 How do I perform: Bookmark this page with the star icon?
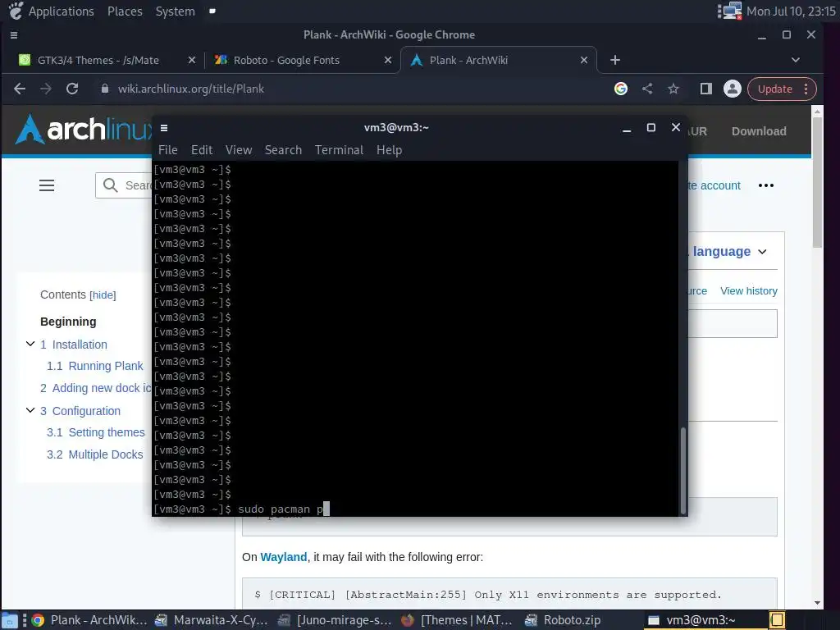coord(673,89)
